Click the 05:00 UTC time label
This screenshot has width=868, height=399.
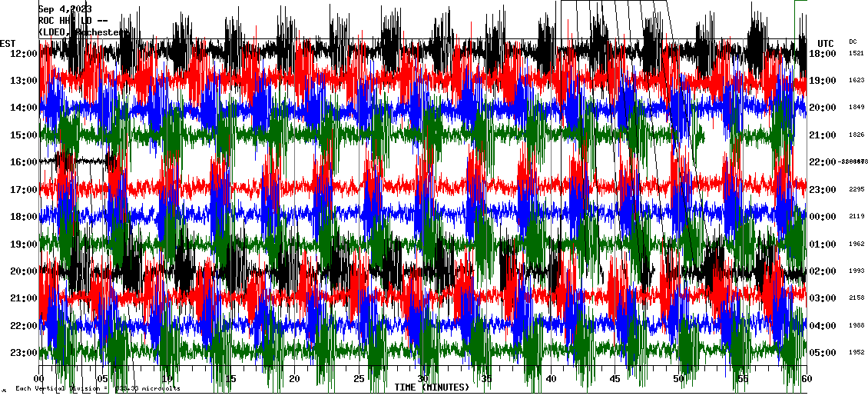[823, 353]
